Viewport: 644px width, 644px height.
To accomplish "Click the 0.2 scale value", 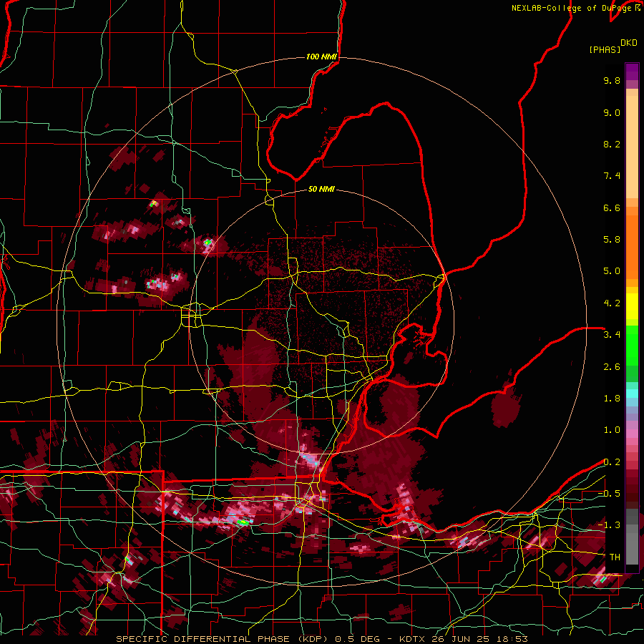I will coord(612,462).
